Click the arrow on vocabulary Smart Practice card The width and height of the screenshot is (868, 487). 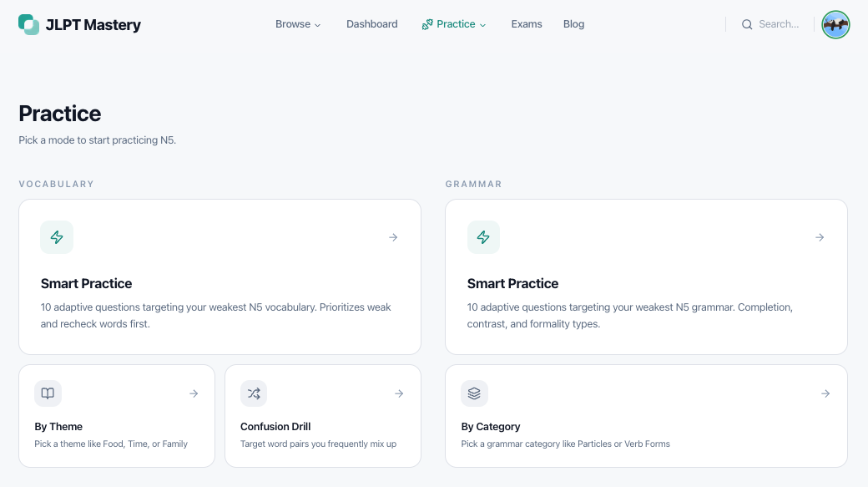[393, 237]
